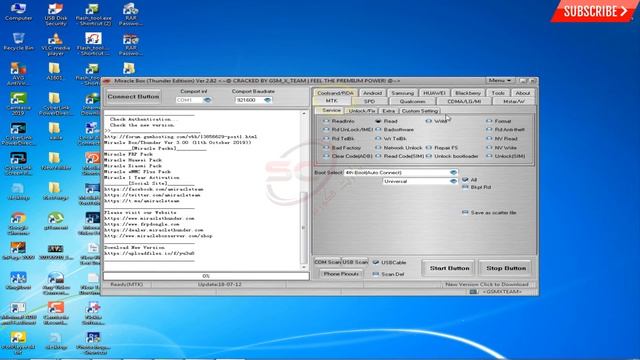Switch to the HUAWEI tab

coord(434,93)
